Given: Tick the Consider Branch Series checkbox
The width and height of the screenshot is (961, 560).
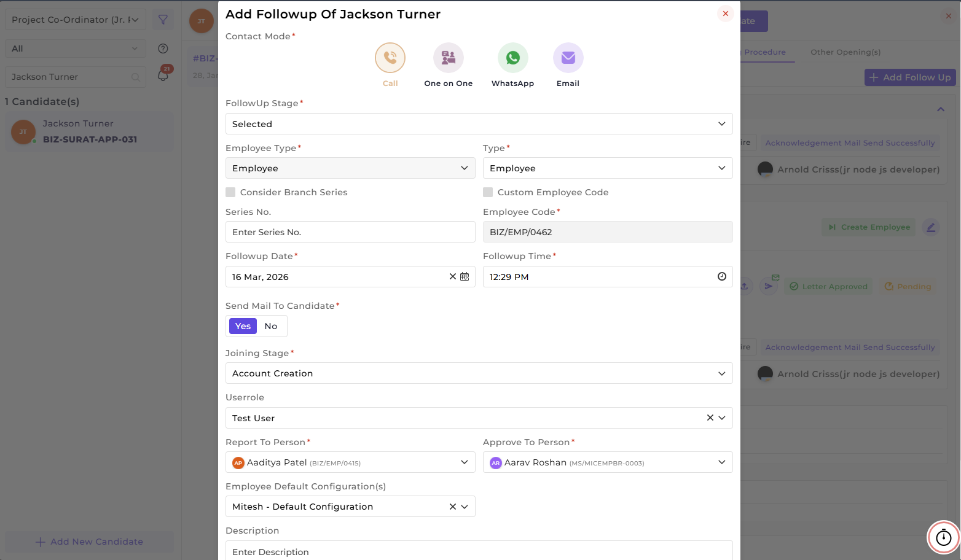Looking at the screenshot, I should click(x=230, y=192).
